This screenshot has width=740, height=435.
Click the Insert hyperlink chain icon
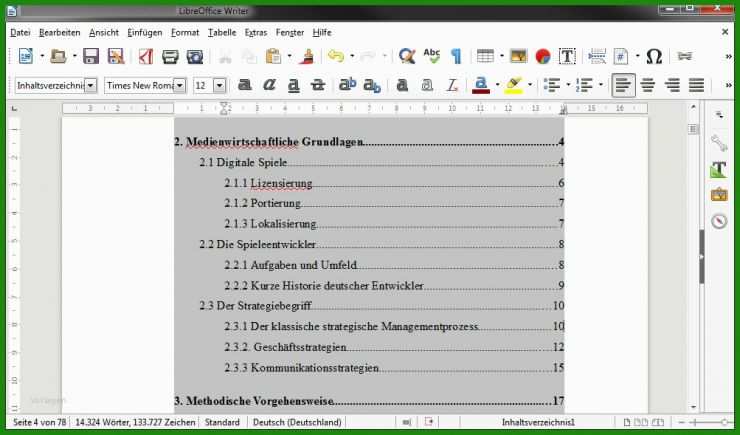[x=684, y=56]
